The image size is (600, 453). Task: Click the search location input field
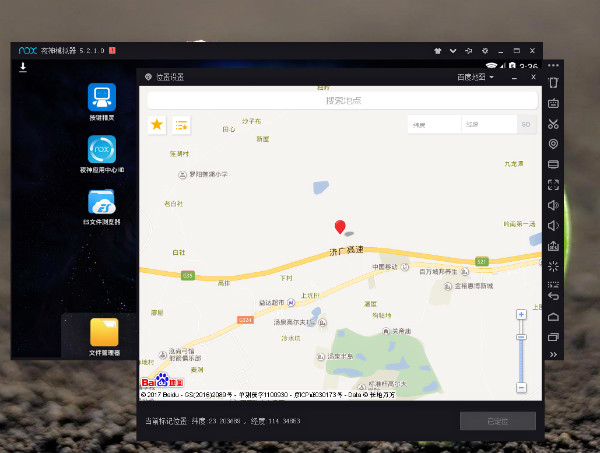343,100
